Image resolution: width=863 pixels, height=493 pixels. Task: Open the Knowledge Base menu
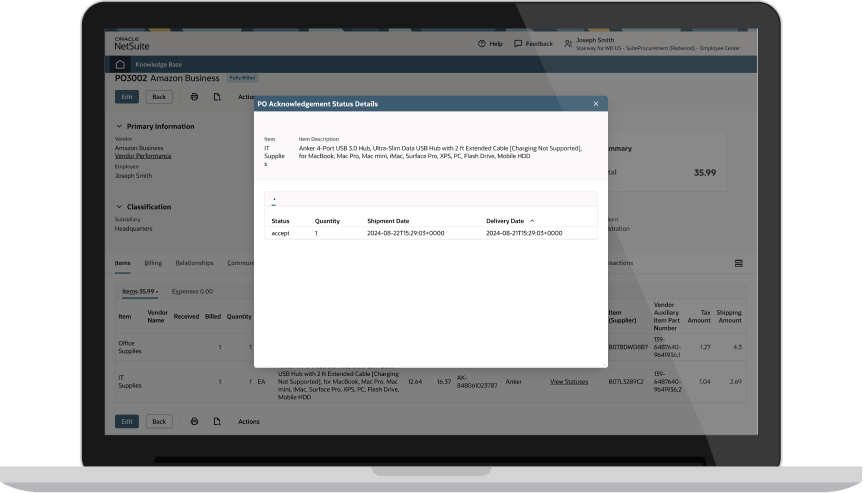tap(159, 64)
